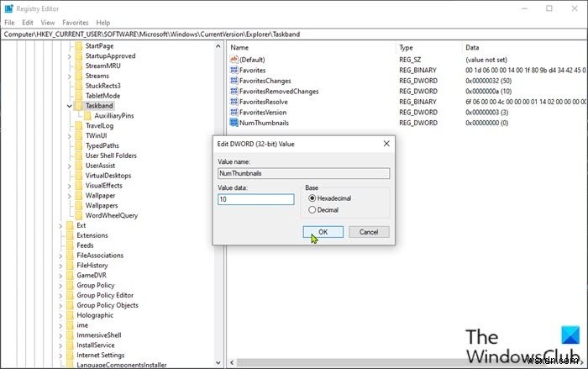Click the AuxilliaryPins folder icon
The height and width of the screenshot is (369, 588).
(87, 116)
